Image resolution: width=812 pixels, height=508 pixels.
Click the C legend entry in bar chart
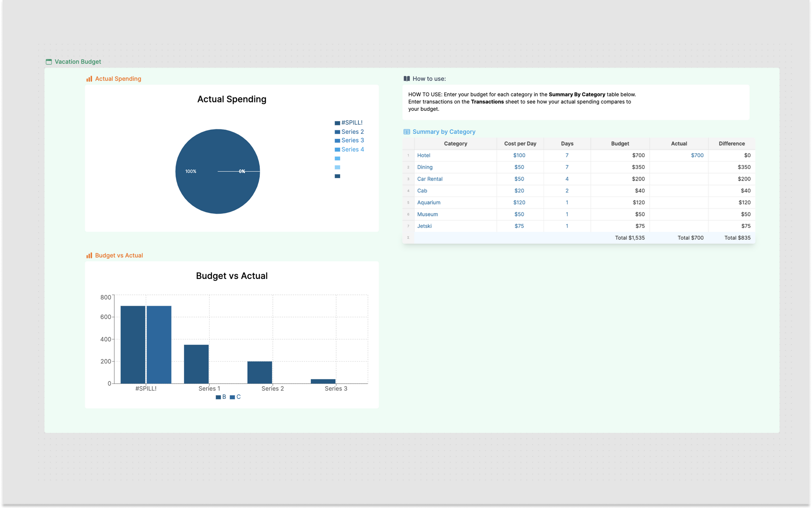[x=235, y=397]
